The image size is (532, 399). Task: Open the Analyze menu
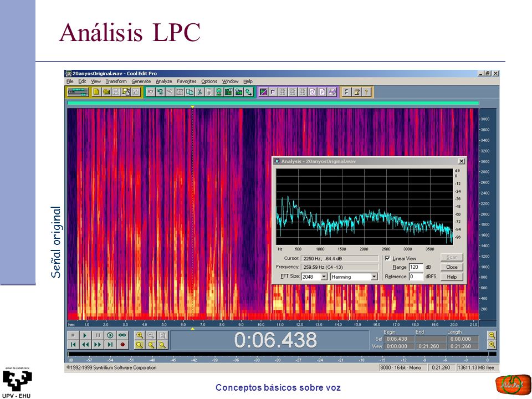pyautogui.click(x=164, y=81)
